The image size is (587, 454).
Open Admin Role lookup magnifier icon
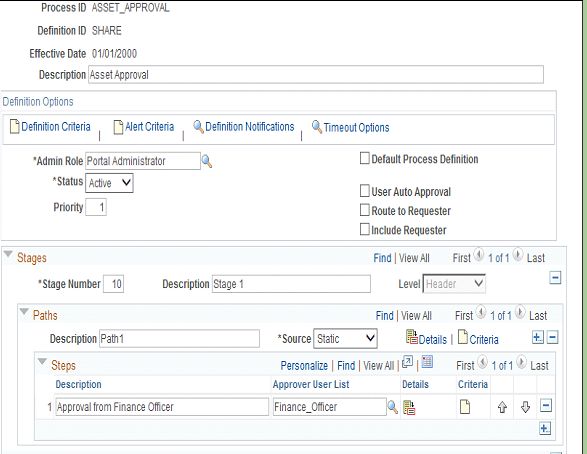[207, 162]
